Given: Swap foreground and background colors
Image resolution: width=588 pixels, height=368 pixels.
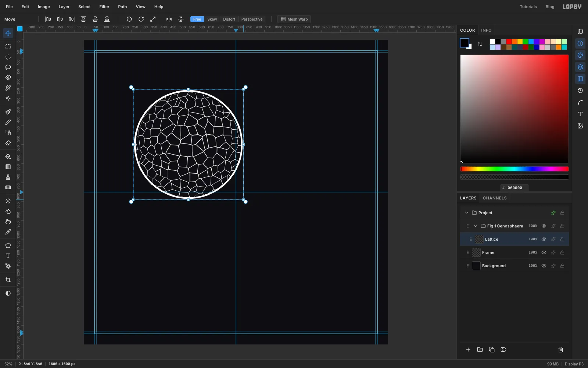Looking at the screenshot, I should click(480, 44).
